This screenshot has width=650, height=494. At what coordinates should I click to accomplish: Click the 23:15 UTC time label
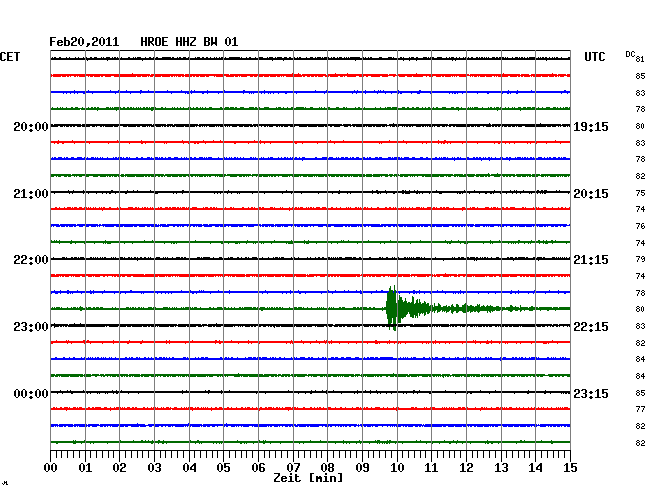[x=591, y=393]
